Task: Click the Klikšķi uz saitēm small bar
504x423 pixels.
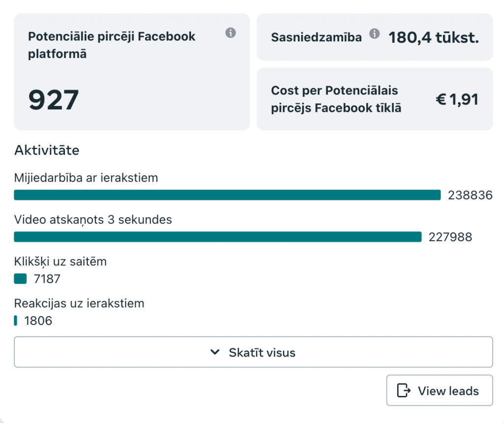Action: tap(20, 279)
